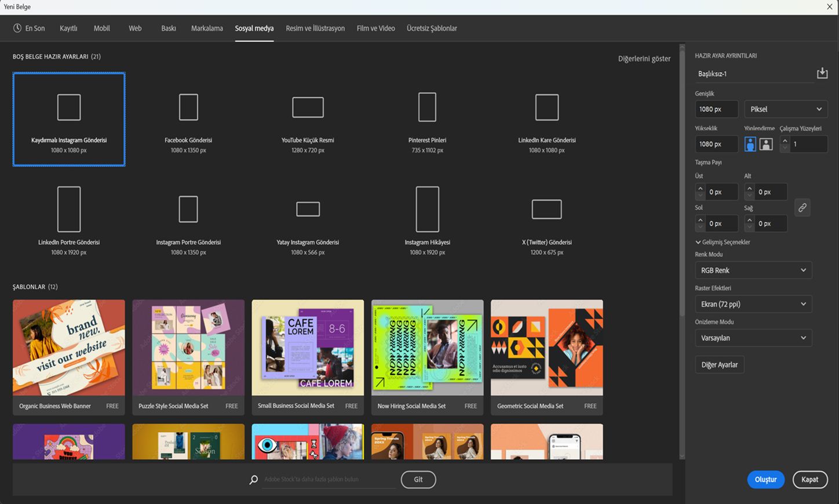Open Puzzle Style Social Media Set template
The image size is (839, 504).
coord(188,357)
